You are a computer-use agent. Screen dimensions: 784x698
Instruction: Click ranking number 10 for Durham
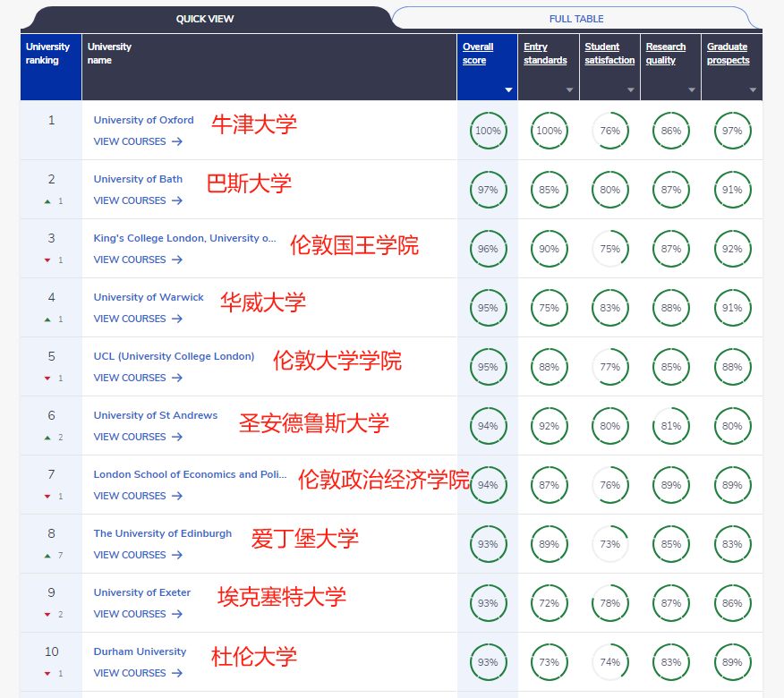click(x=52, y=651)
